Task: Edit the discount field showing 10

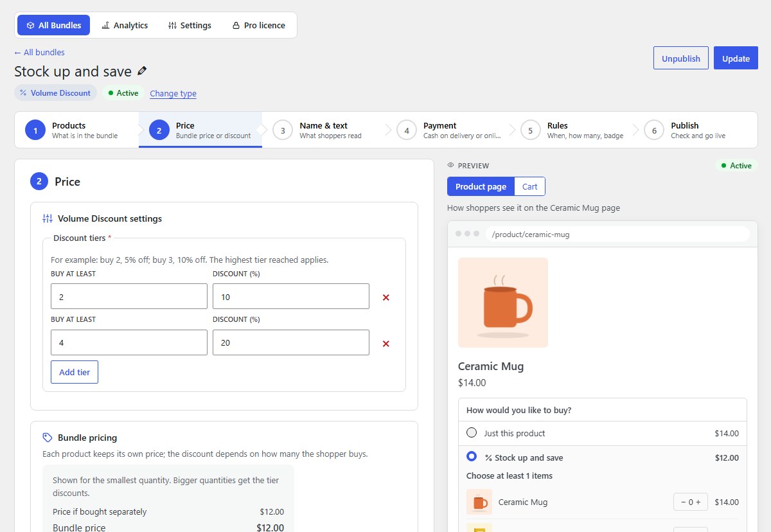Action: [291, 296]
